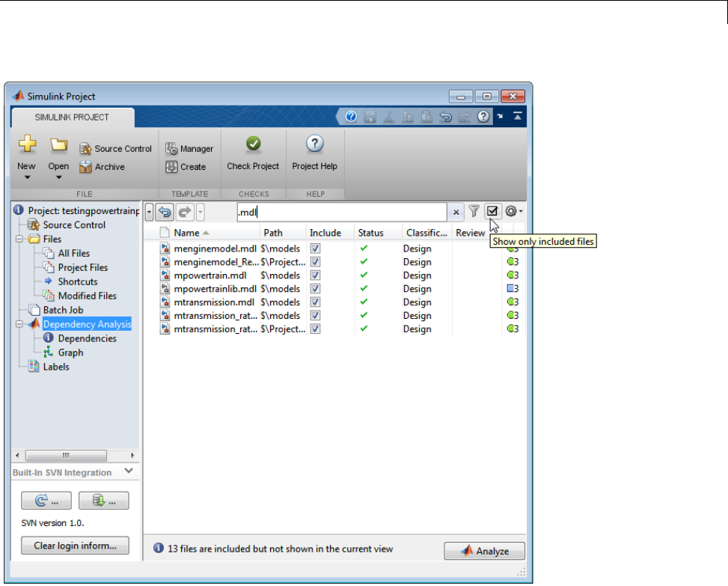The width and height of the screenshot is (728, 586).
Task: Open the dropdown right of forward arrow
Action: pos(200,213)
